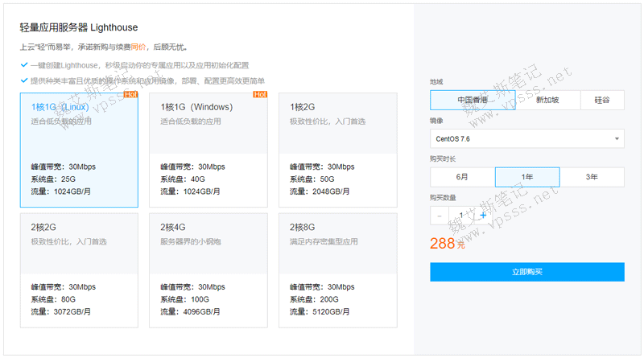Click 系统盘: 200G in 2核8G plan
Image resolution: width=644 pixels, height=358 pixels.
click(314, 299)
